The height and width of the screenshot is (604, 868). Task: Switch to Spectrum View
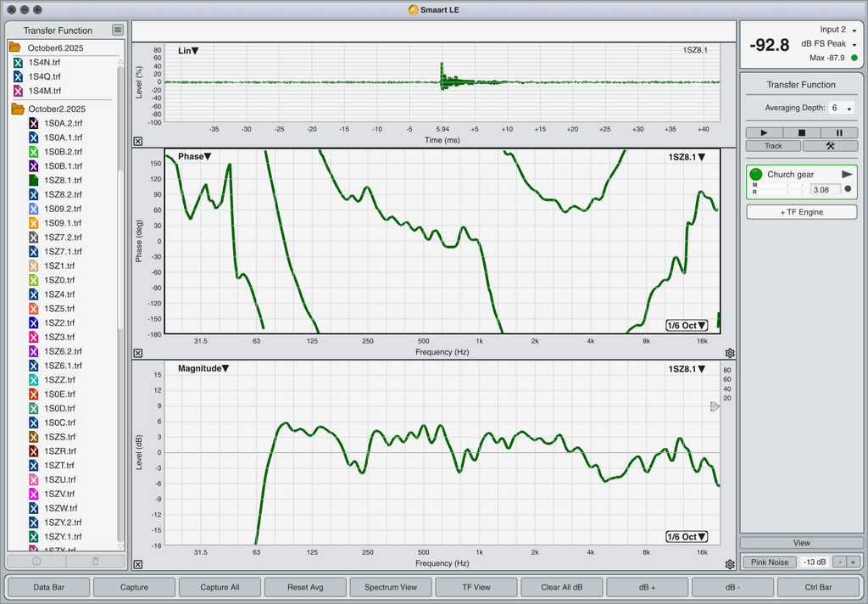(391, 587)
